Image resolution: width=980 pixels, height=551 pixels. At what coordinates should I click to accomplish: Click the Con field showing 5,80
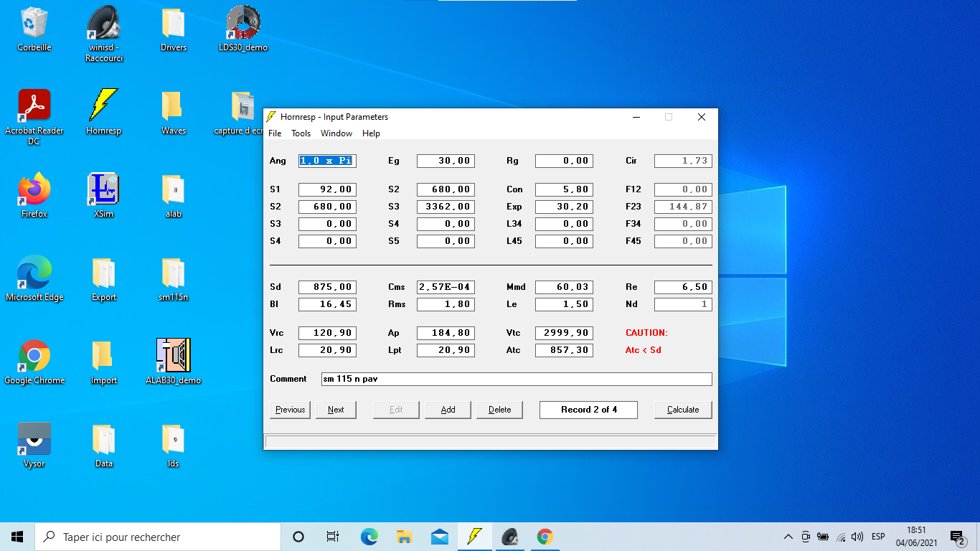(x=564, y=189)
